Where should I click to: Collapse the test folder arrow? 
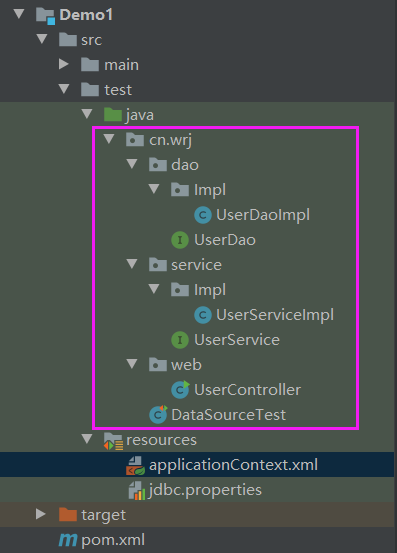click(x=64, y=89)
